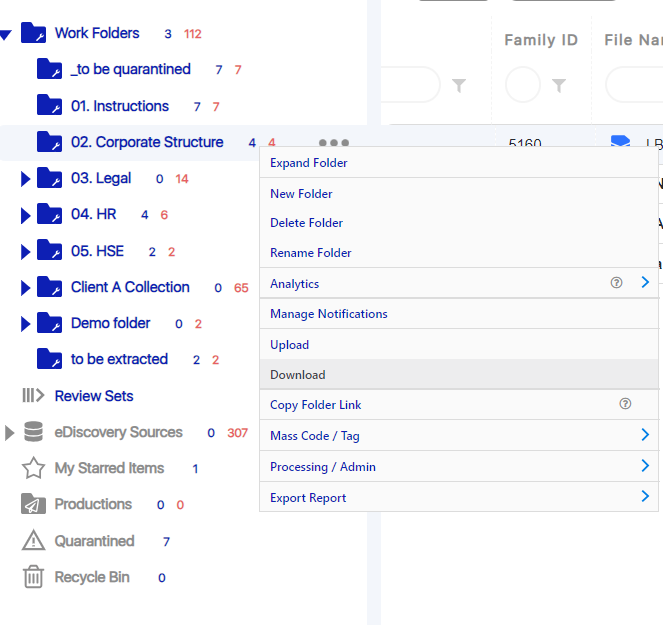Select New Folder in the context menu
The width and height of the screenshot is (663, 625).
tap(459, 194)
